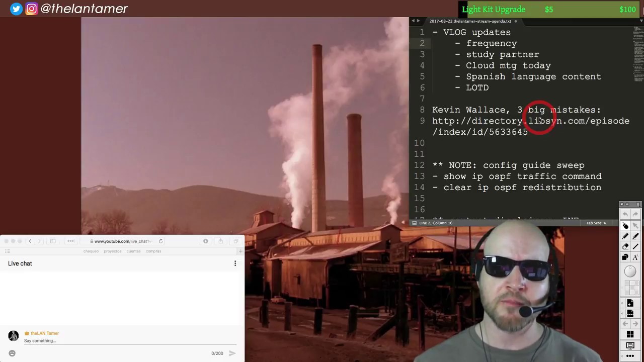Click the libsyn episode URL text

(x=531, y=126)
